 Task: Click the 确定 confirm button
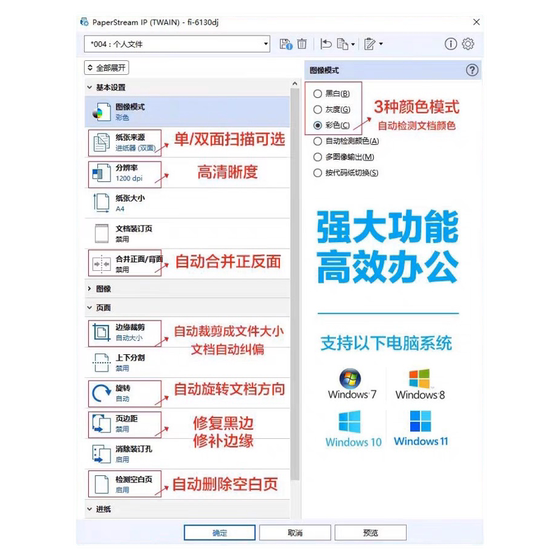(x=220, y=533)
